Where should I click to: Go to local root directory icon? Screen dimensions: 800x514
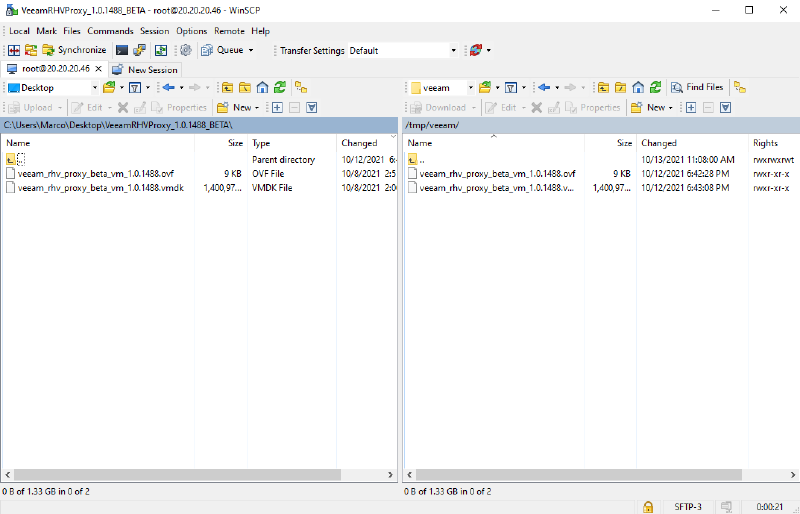click(245, 88)
